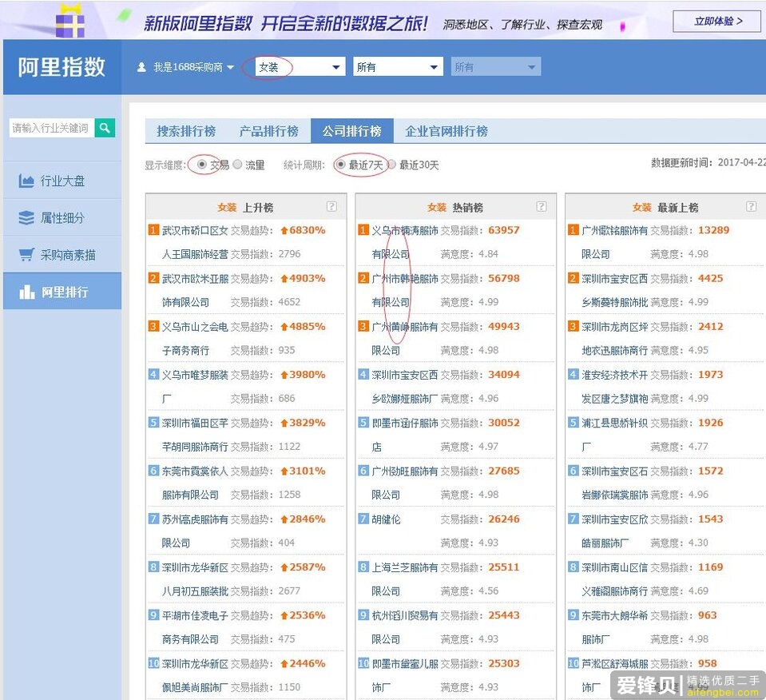Open help icon on 女装 上升榜 panel
The width and height of the screenshot is (766, 700).
pos(331,206)
